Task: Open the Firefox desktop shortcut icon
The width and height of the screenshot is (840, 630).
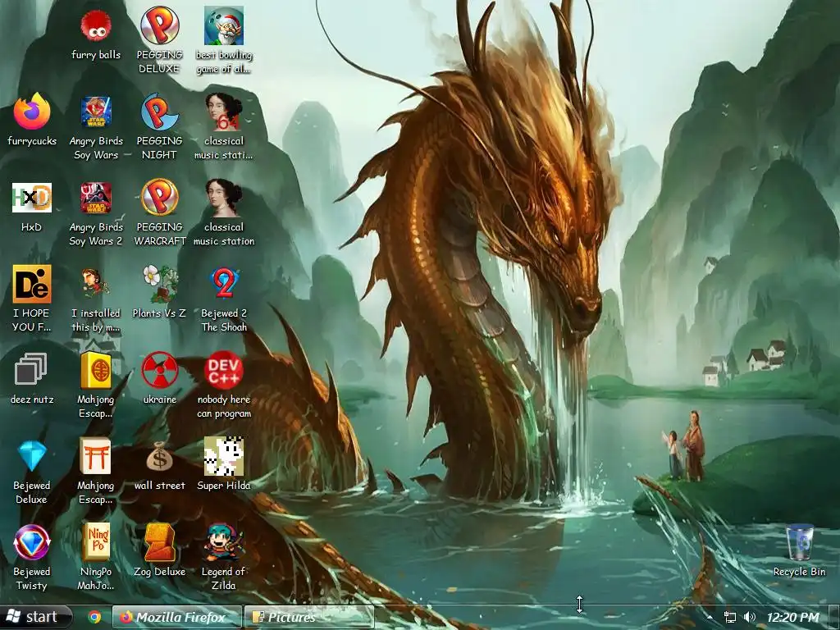Action: [x=32, y=112]
